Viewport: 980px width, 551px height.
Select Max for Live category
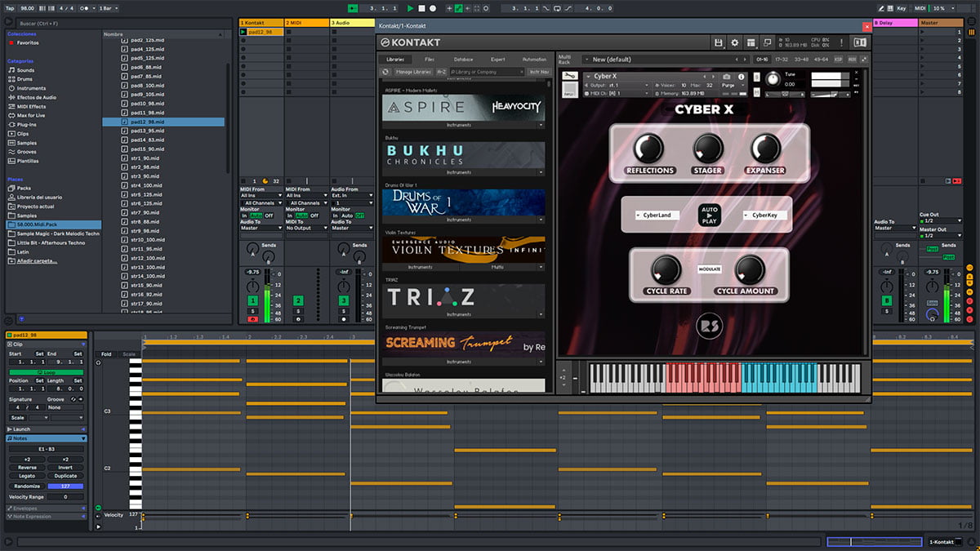tap(31, 116)
